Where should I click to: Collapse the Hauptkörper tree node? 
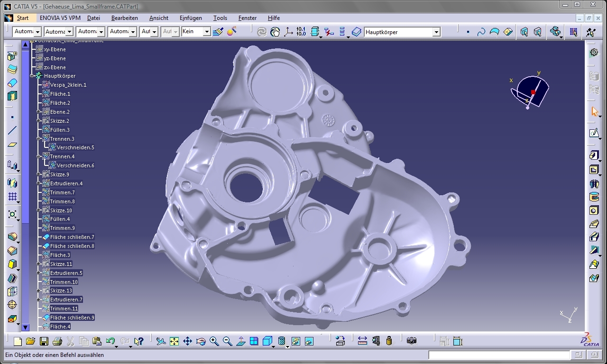pos(32,76)
